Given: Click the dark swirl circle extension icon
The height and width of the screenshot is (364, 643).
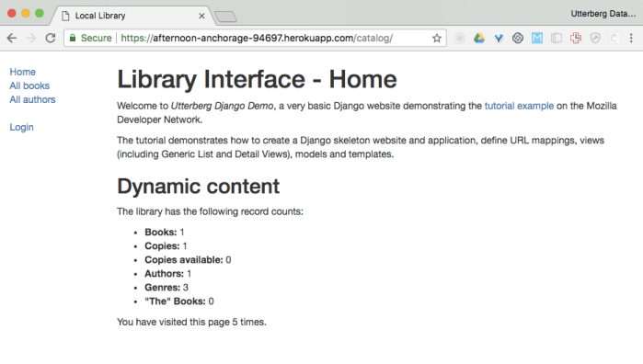Looking at the screenshot, I should [518, 38].
